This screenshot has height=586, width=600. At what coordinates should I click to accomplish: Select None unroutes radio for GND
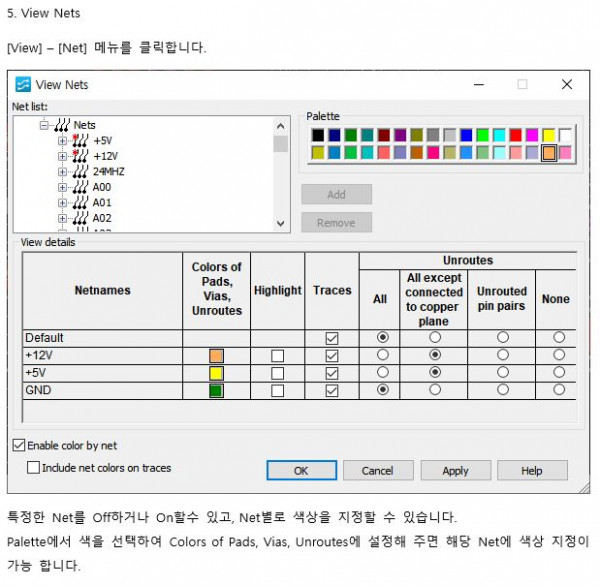point(558,390)
